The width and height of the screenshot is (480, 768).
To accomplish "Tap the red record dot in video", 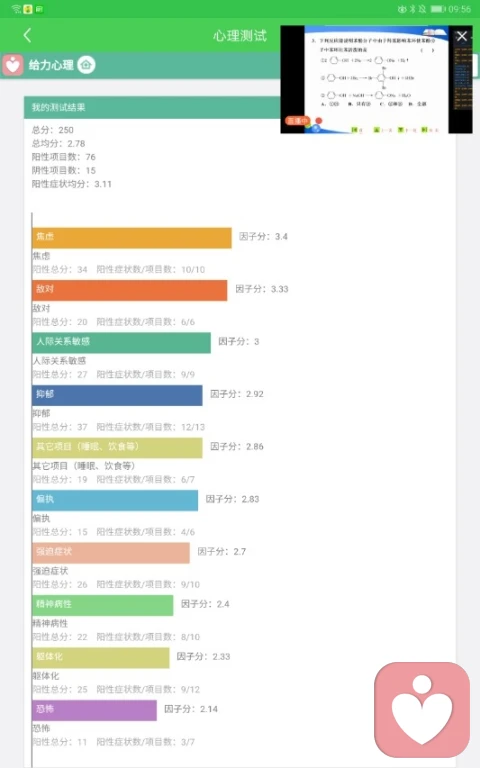I will tap(318, 120).
